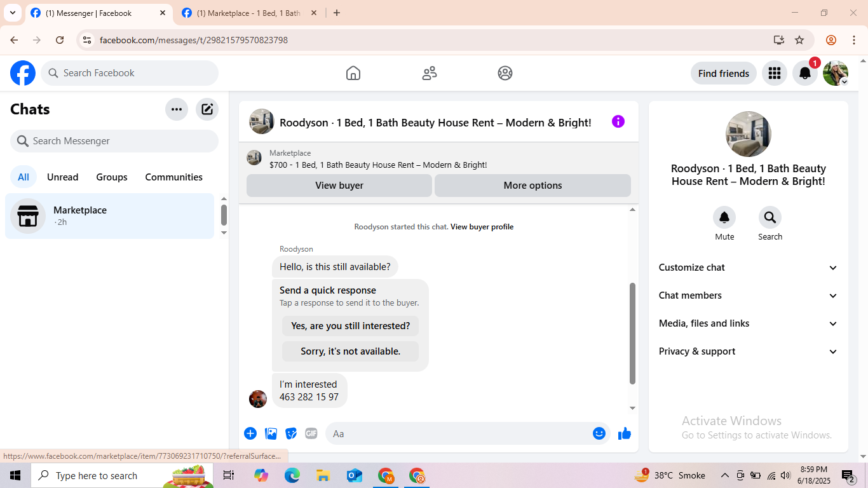
Task: Mute this conversation with bell icon
Action: point(724,218)
